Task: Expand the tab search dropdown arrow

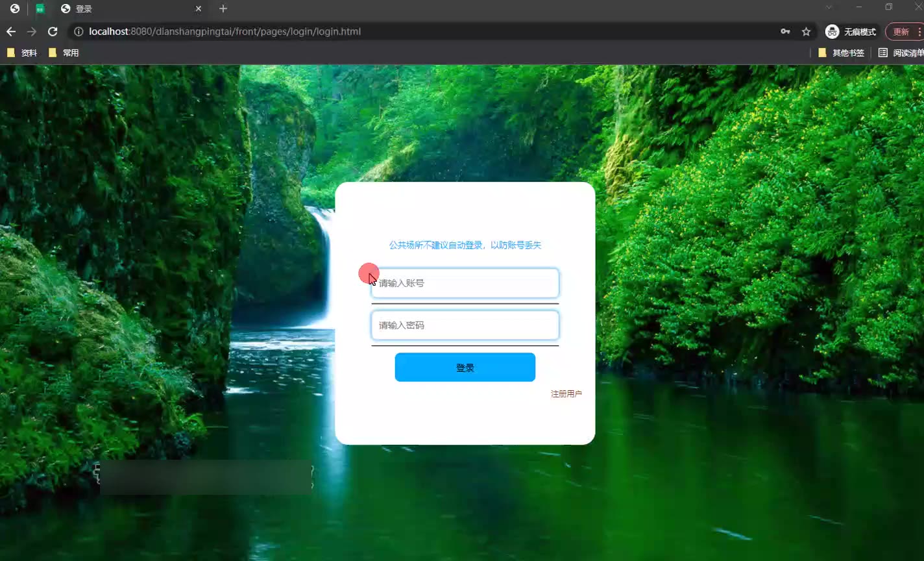Action: coord(829,7)
